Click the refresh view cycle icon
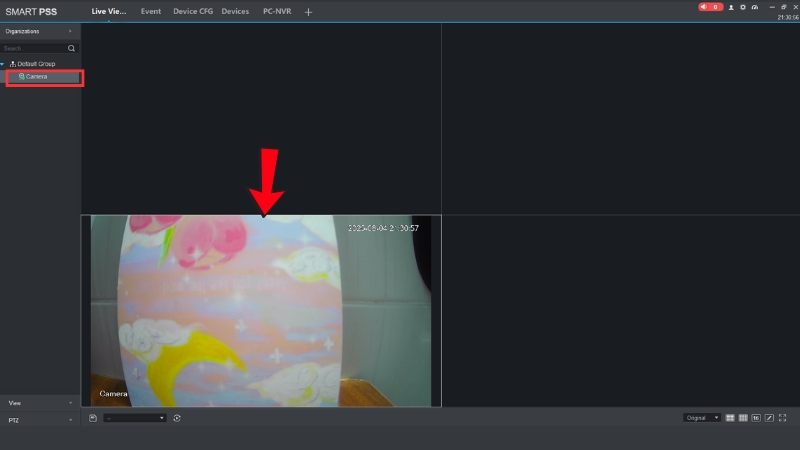The width and height of the screenshot is (800, 450). pos(177,418)
